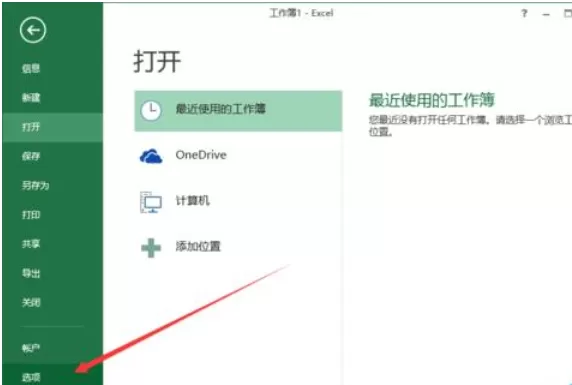
Task: Minimize the Excel window
Action: [x=546, y=15]
